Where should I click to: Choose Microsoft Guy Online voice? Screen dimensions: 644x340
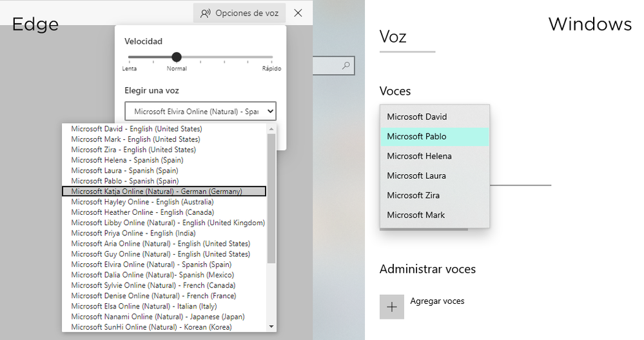pos(164,254)
